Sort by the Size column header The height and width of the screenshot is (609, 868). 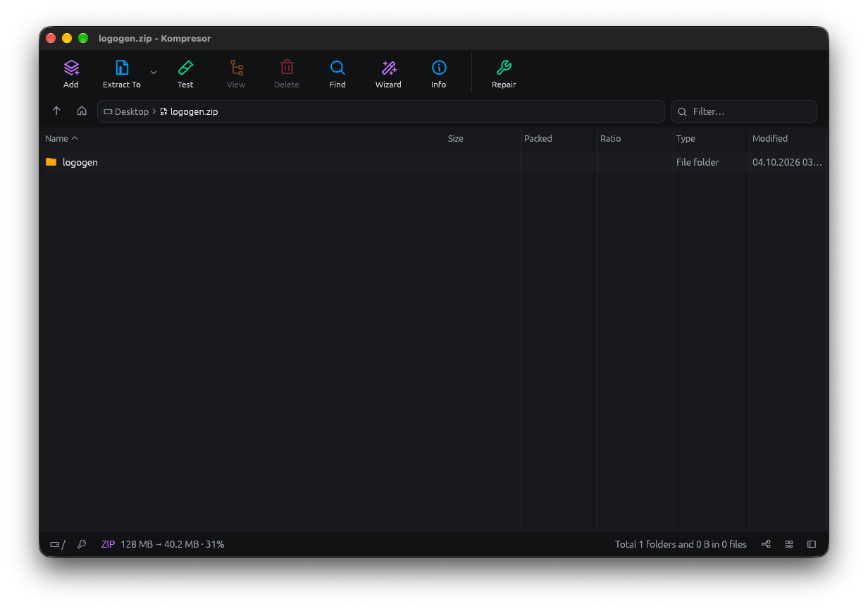click(456, 139)
